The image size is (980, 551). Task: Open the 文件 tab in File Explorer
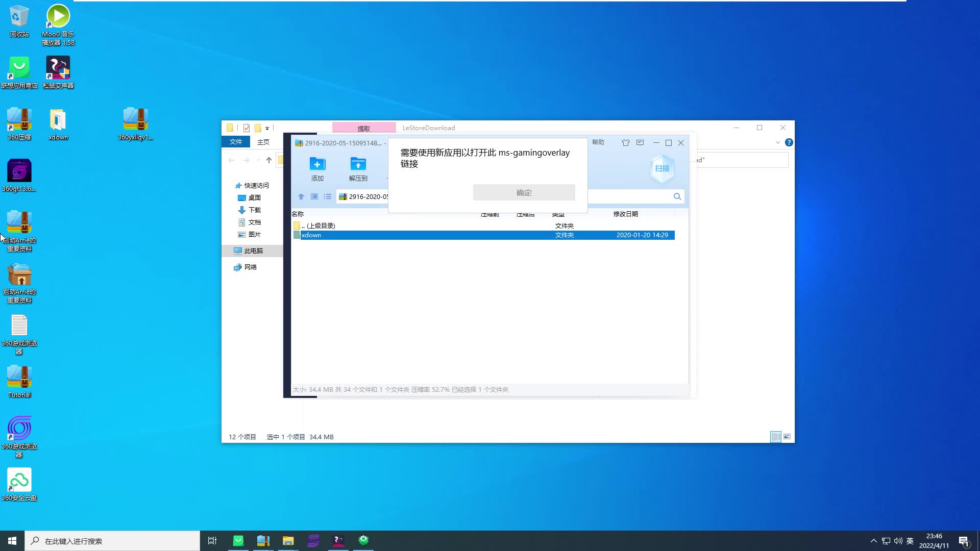(x=235, y=142)
